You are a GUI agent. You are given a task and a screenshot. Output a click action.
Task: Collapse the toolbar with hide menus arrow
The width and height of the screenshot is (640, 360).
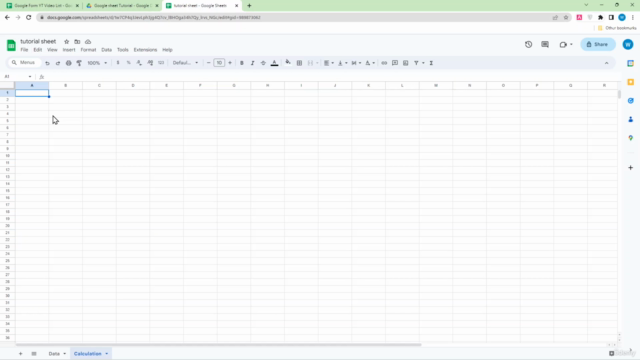[x=607, y=63]
